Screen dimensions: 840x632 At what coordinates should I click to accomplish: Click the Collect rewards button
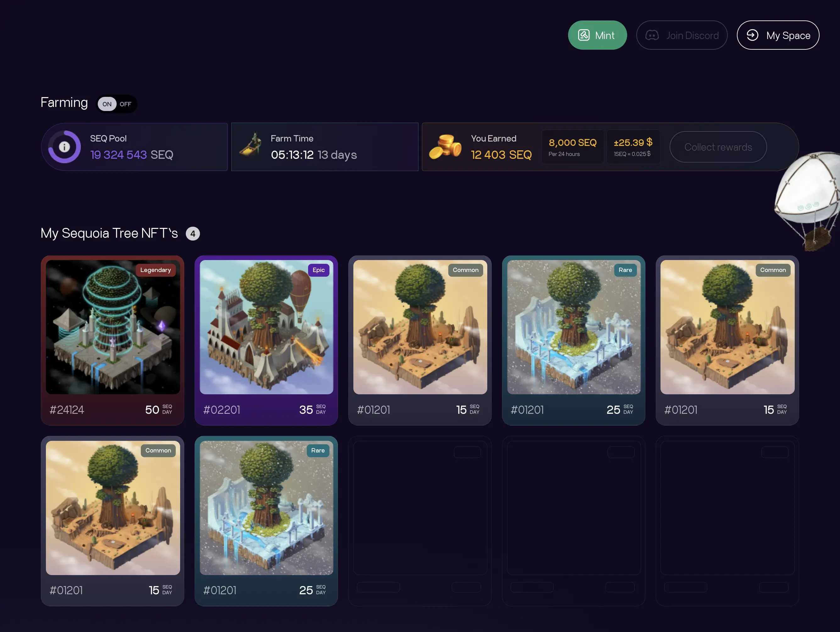pos(718,147)
